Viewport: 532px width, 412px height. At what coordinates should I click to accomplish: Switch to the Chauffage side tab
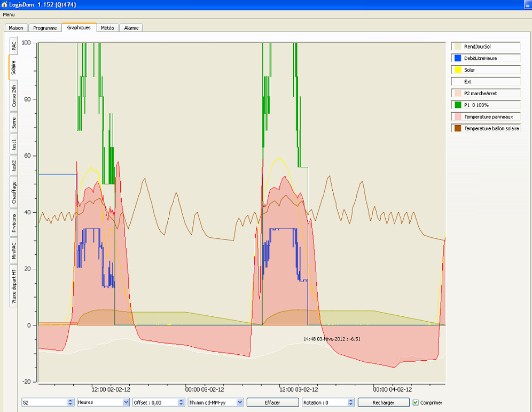(13, 192)
